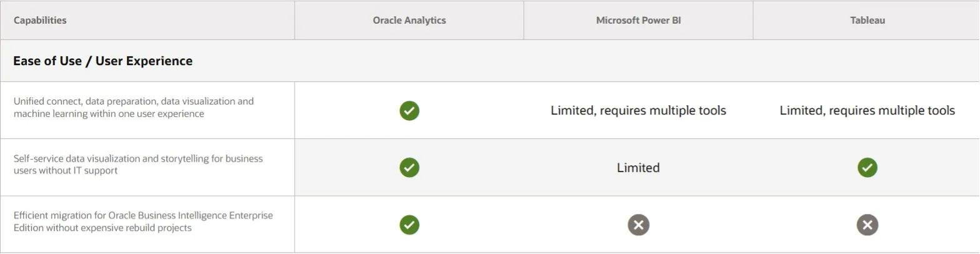Select the Tableau column header
This screenshot has height=254, width=980.
[x=867, y=20]
